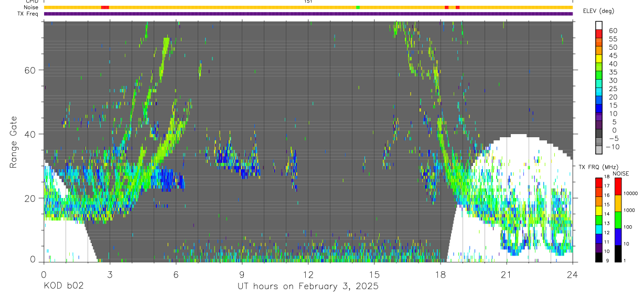Click the x-axis tick label "24"

click(573, 274)
